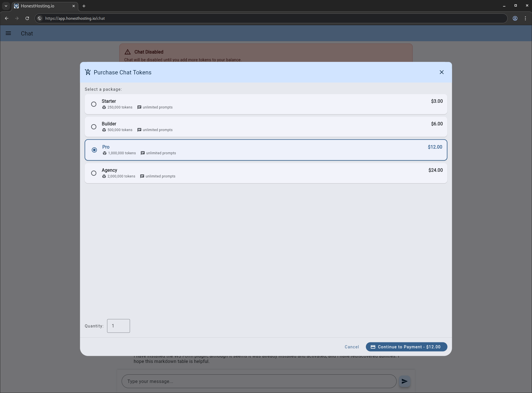View site information icon in address bar
This screenshot has height=393, width=532.
click(40, 18)
